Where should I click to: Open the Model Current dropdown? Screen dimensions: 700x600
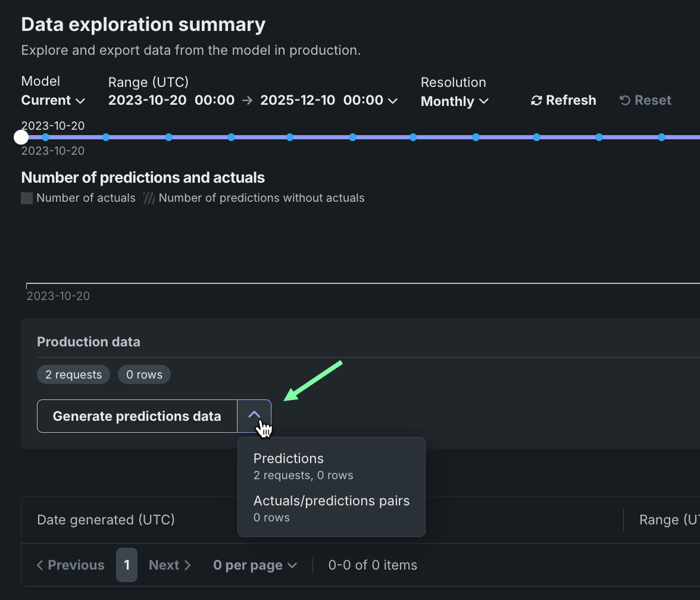click(x=53, y=101)
